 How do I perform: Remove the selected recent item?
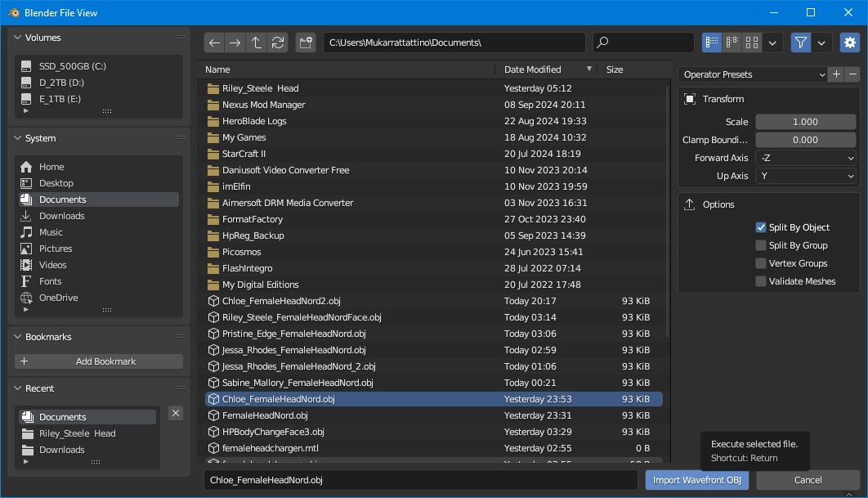176,413
